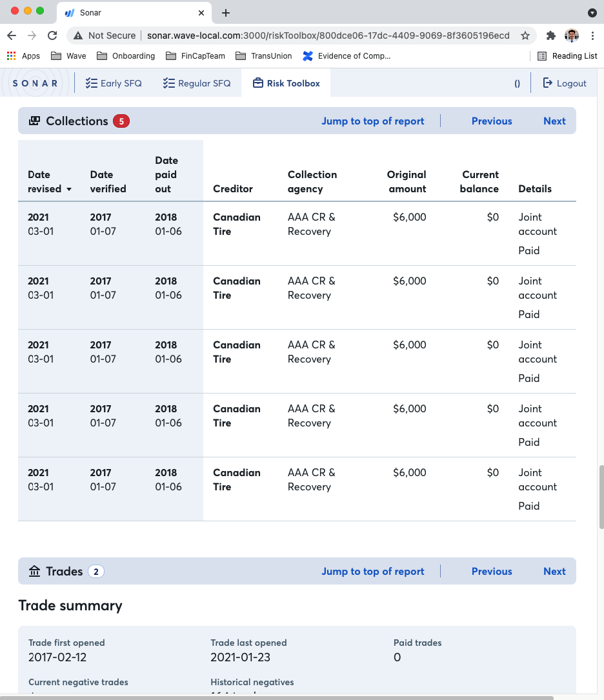Open the Chrome profile avatar
The height and width of the screenshot is (700, 604).
click(571, 35)
